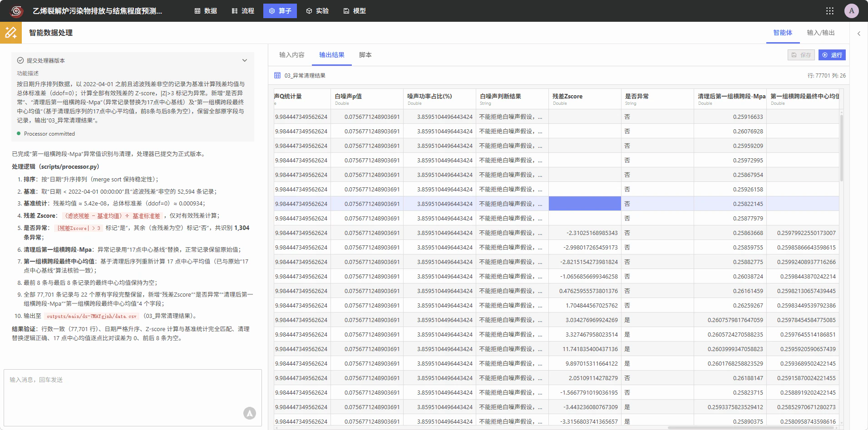Click the 行: 77701 列: 26 count text
Viewport: 868px width, 430px height.
pyautogui.click(x=826, y=76)
